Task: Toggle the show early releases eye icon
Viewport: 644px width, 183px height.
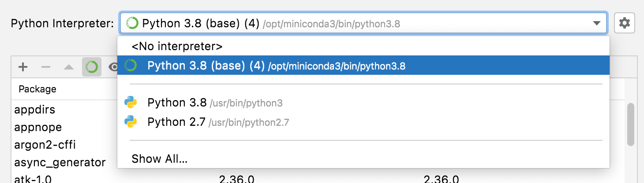Action: pyautogui.click(x=113, y=67)
